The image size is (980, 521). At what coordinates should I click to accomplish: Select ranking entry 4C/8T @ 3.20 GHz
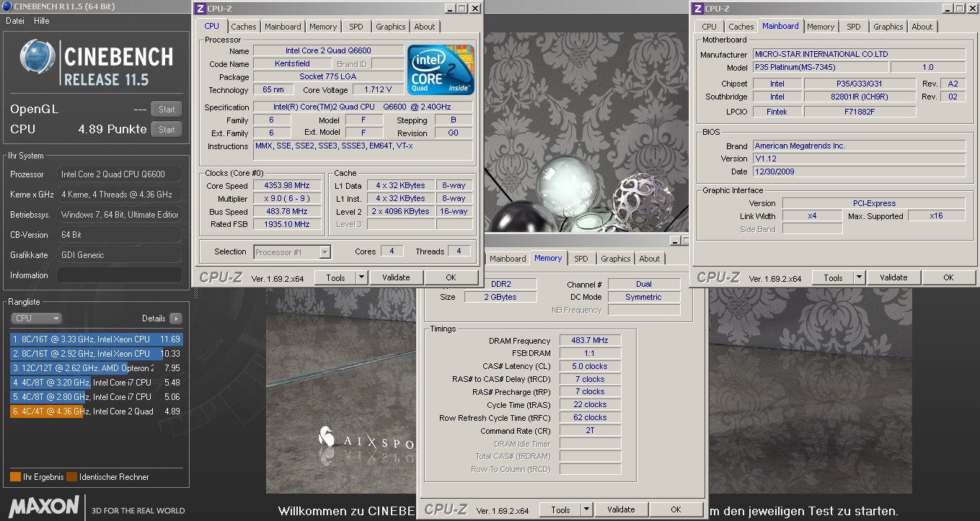(97, 382)
